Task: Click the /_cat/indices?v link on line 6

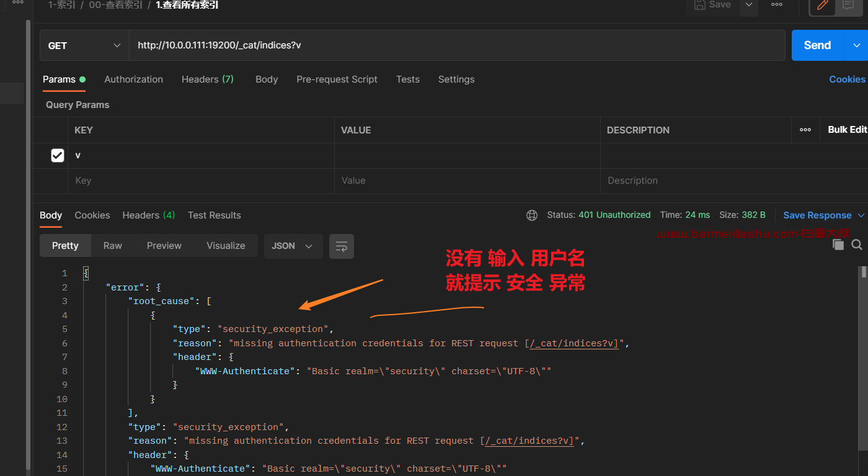Action: click(574, 343)
